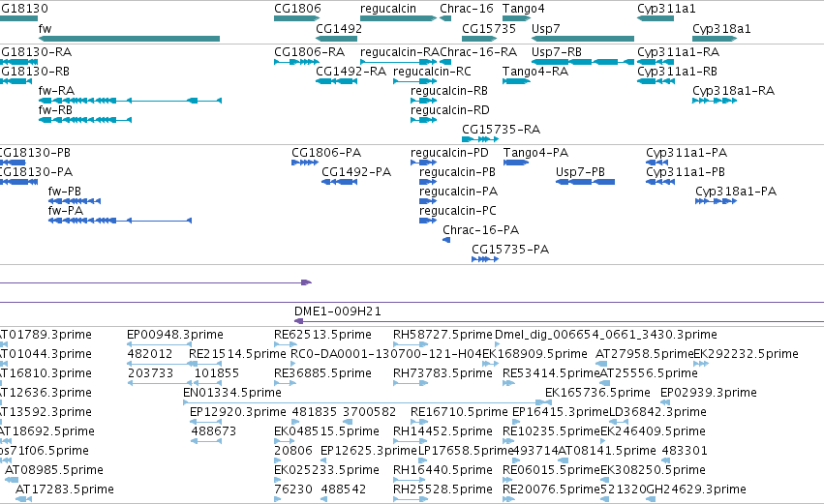Open the DME1-009H21 clone label
Screen dimensions: 824x504
pos(338,311)
